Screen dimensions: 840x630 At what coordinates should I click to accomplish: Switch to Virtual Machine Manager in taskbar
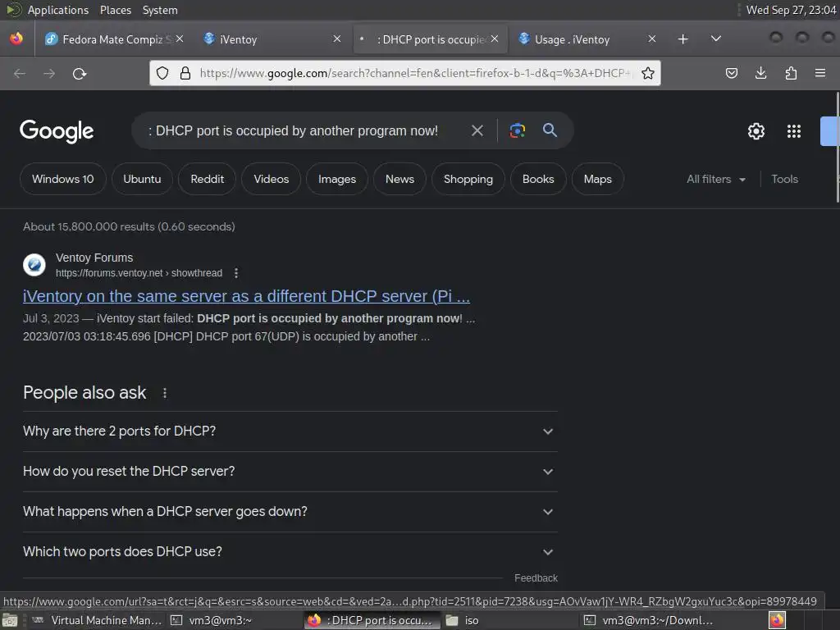pos(98,620)
